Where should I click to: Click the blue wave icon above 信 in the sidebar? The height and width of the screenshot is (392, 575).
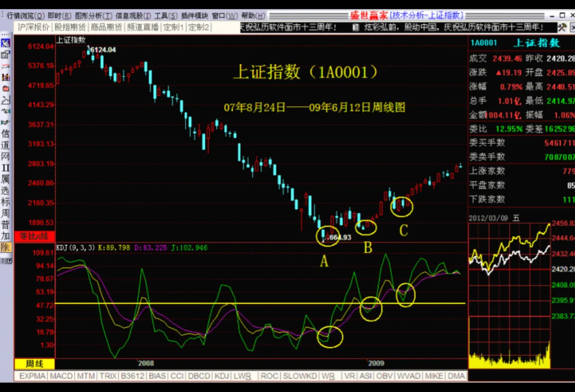point(5,122)
